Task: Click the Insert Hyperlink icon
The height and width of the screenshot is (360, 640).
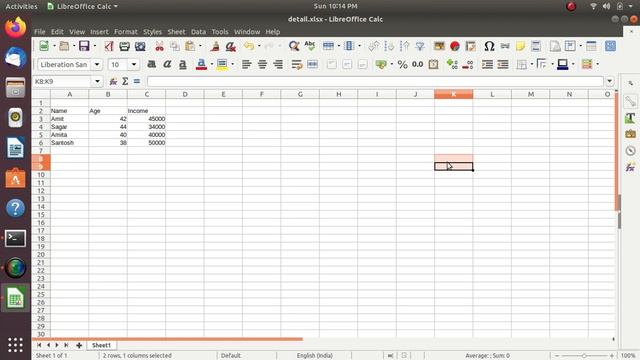Action: (505, 46)
